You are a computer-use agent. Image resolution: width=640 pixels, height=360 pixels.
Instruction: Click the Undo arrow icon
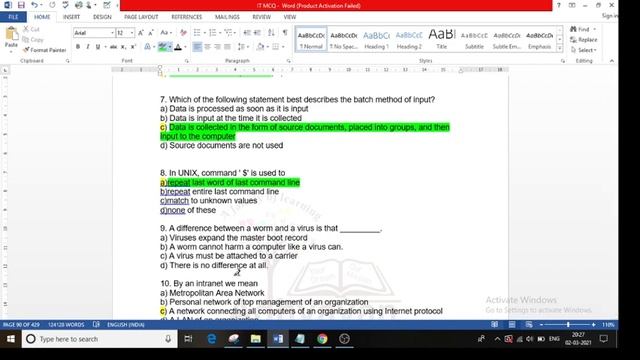(35, 5)
